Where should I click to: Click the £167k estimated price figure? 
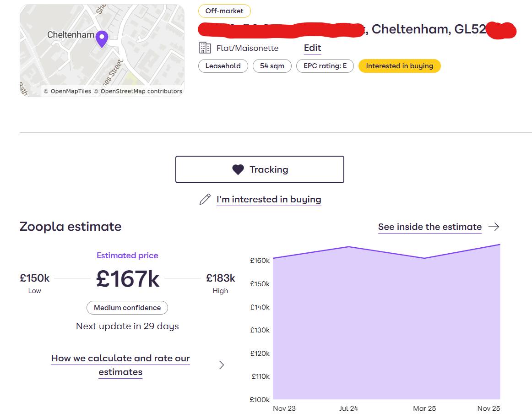tap(128, 279)
